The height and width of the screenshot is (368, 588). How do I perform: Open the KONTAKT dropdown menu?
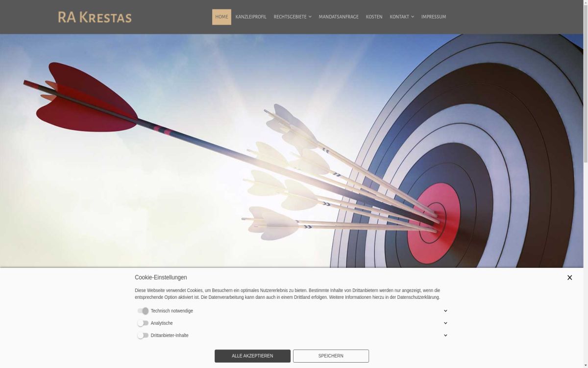[402, 16]
